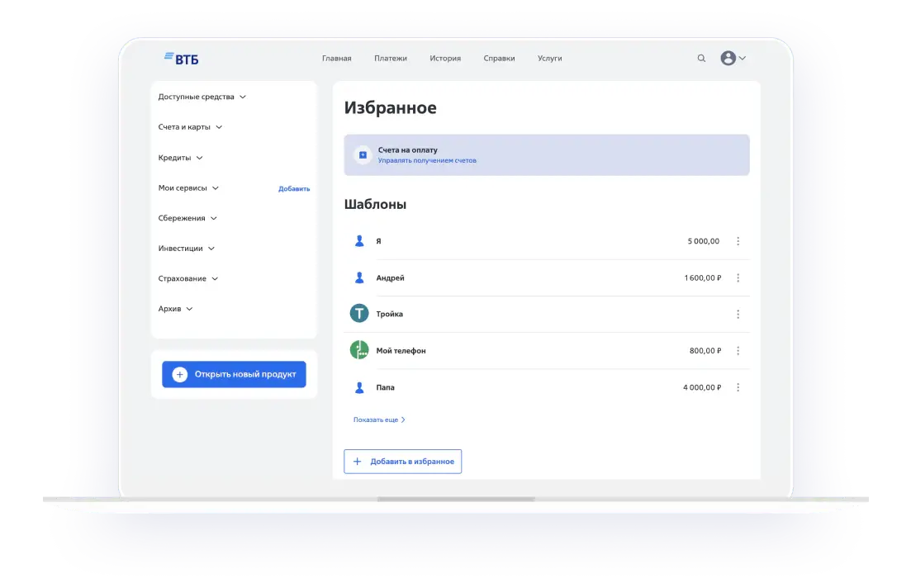
Task: Open three-dot menu for Я template
Action: pos(738,242)
